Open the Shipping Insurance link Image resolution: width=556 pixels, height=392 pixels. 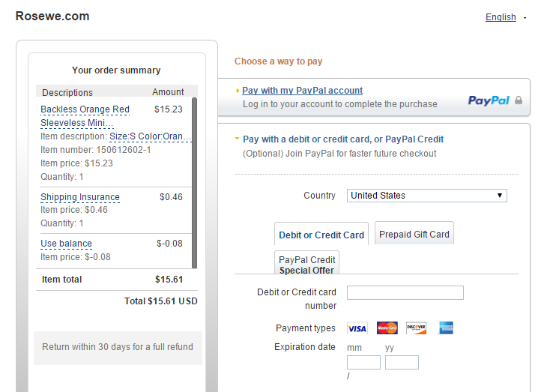click(80, 197)
